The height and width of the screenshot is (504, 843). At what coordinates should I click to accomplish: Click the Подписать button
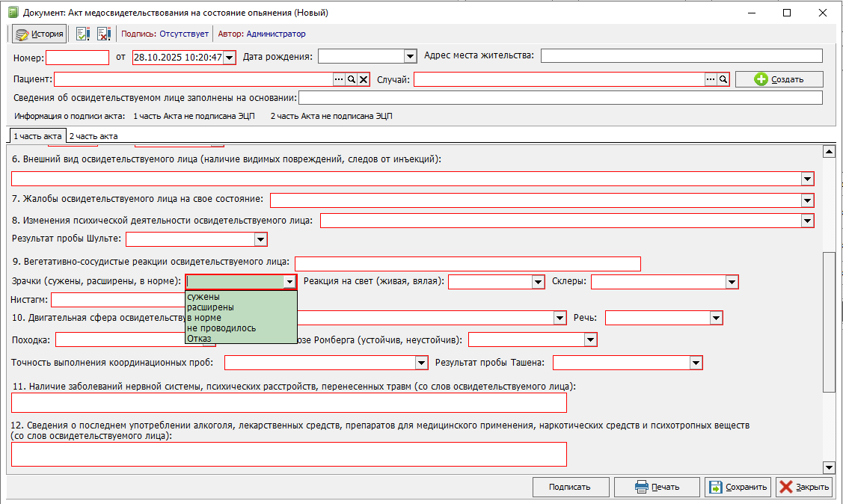click(x=569, y=487)
